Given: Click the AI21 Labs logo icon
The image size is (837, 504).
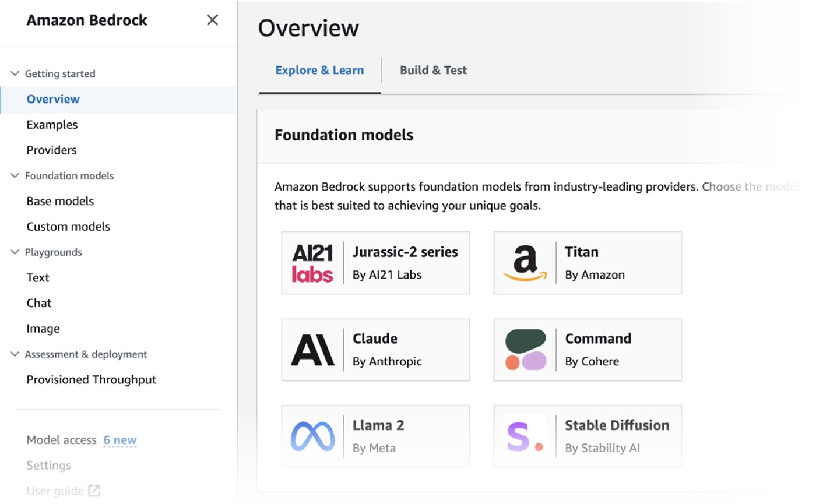Looking at the screenshot, I should (312, 263).
